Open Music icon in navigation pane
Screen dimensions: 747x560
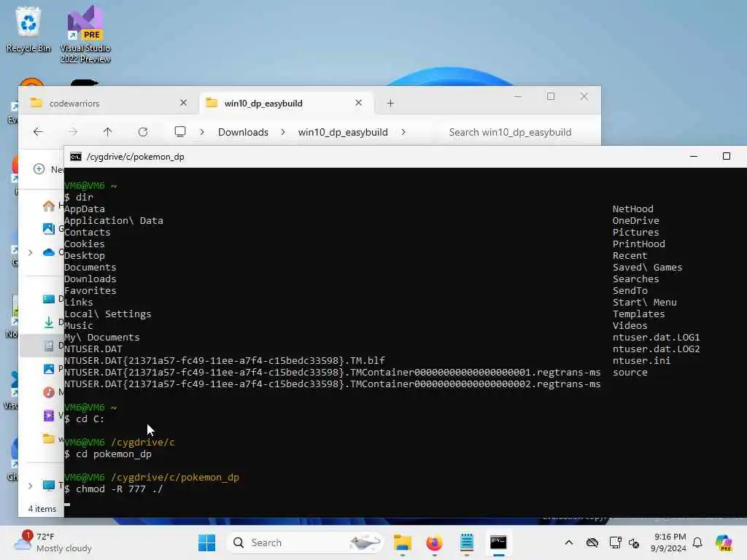point(49,392)
